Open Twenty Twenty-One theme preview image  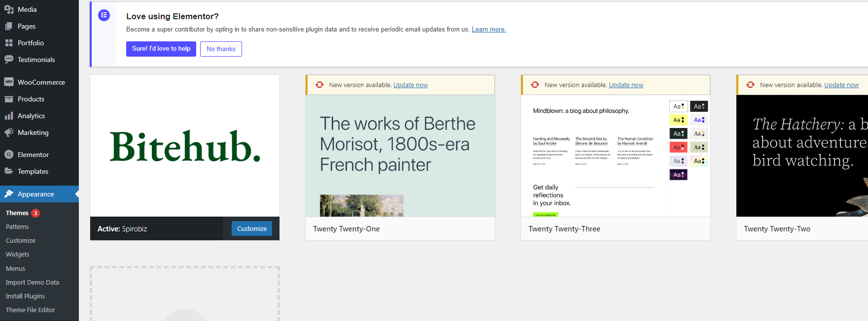coord(400,156)
